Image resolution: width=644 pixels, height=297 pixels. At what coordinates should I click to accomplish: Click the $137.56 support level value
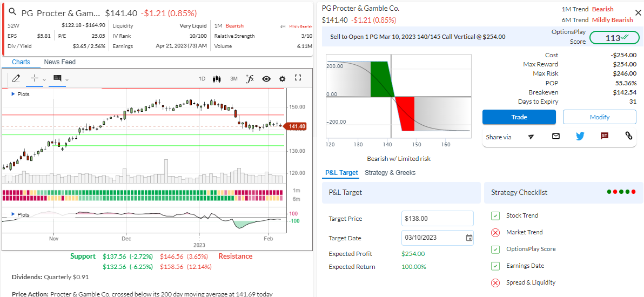point(114,256)
